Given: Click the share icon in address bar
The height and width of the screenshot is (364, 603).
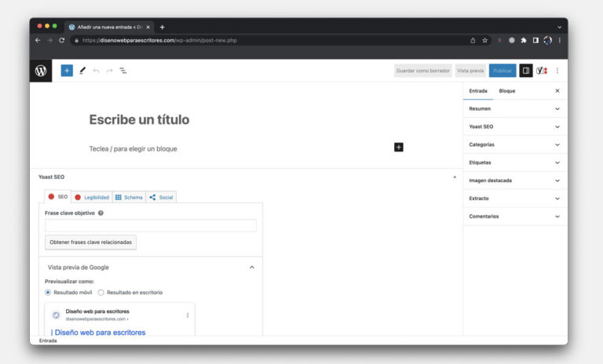Looking at the screenshot, I should 473,40.
